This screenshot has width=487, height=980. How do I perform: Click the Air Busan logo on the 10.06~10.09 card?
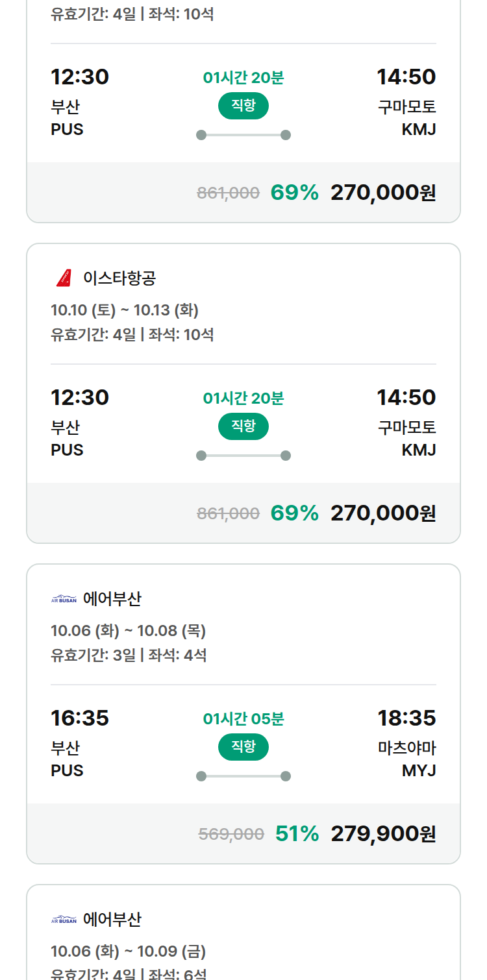[64, 920]
